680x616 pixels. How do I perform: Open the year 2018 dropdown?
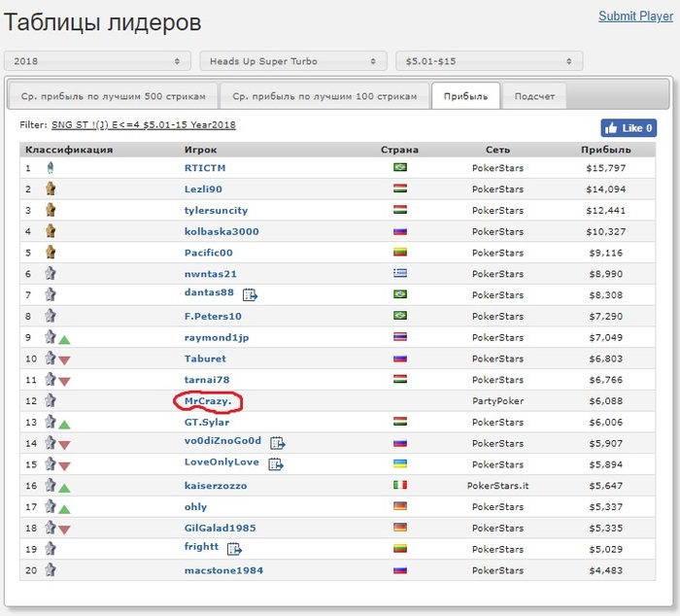[97, 61]
